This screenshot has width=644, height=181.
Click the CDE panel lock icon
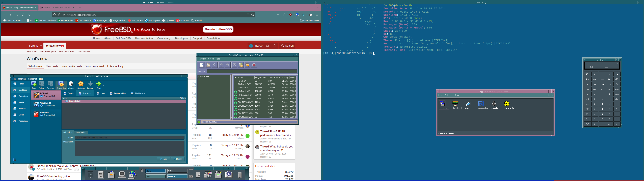click(x=142, y=170)
